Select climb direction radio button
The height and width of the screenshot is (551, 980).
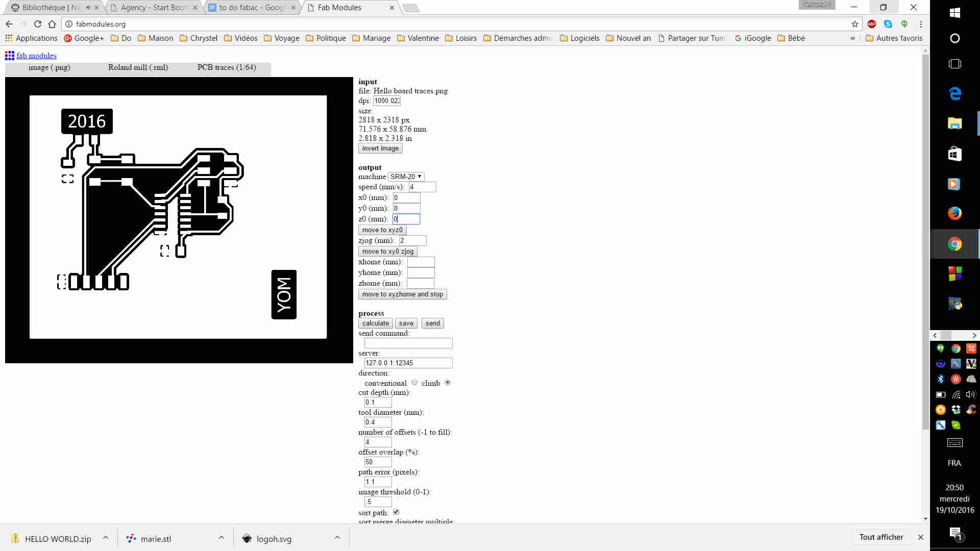point(448,383)
